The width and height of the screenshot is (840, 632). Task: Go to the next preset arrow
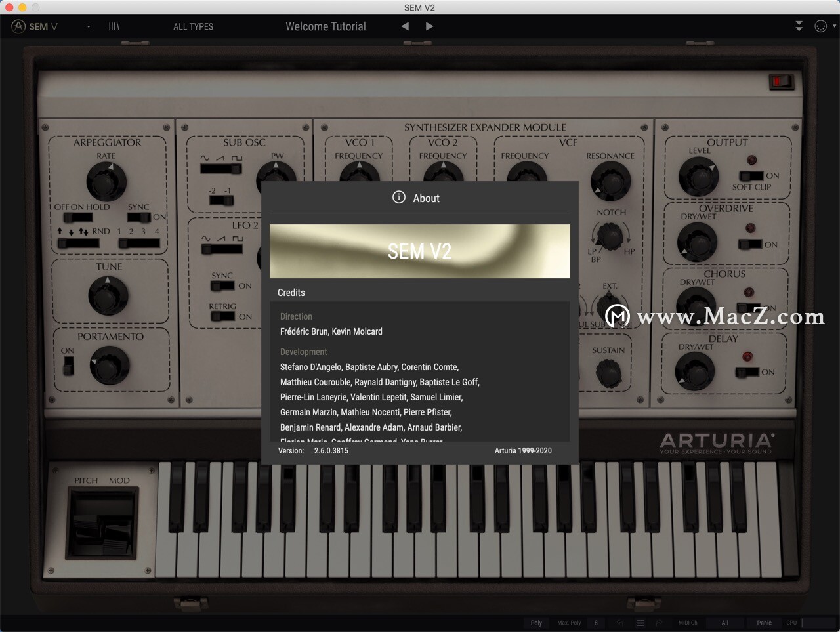click(429, 26)
